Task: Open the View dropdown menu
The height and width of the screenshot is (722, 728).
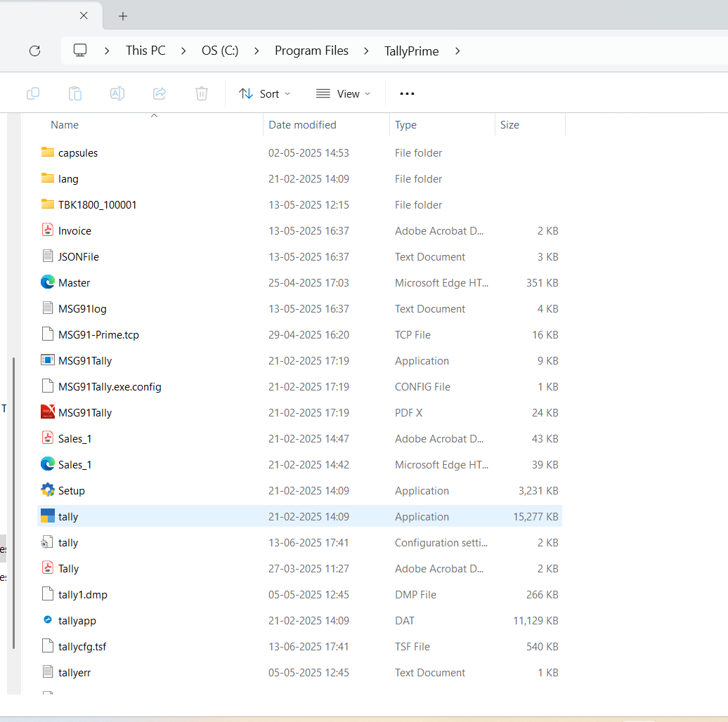Action: (343, 93)
